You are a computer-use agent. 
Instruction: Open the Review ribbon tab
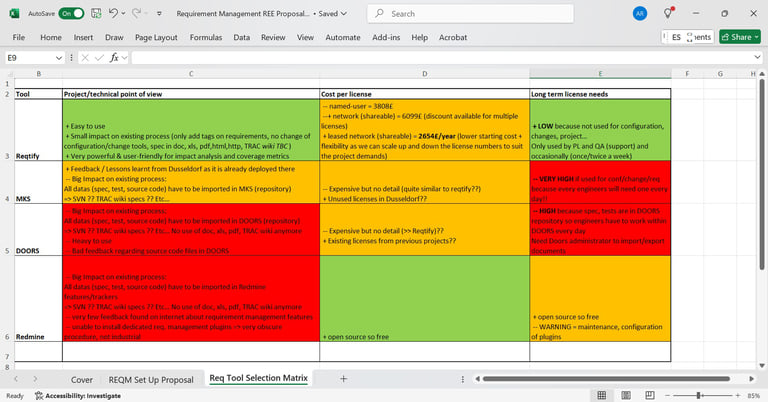click(273, 37)
